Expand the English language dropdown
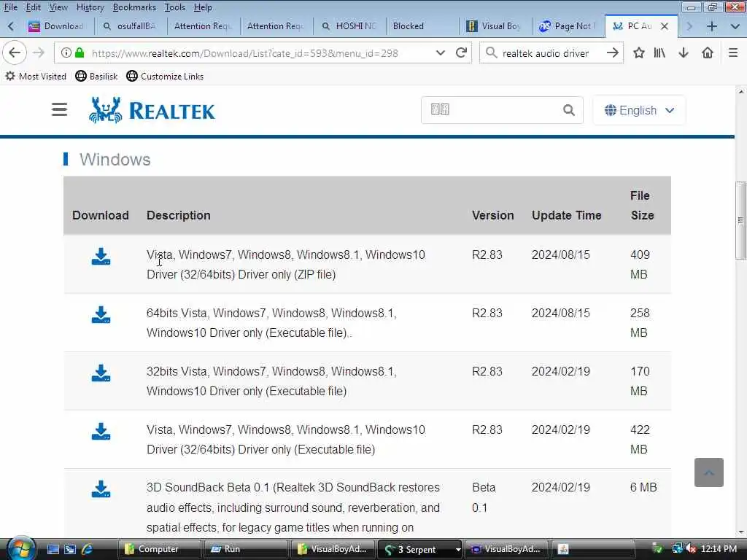The width and height of the screenshot is (747, 560). point(639,111)
